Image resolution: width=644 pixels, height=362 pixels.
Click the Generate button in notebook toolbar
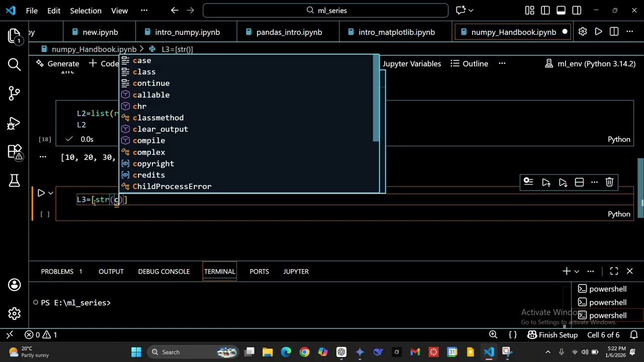click(x=57, y=63)
